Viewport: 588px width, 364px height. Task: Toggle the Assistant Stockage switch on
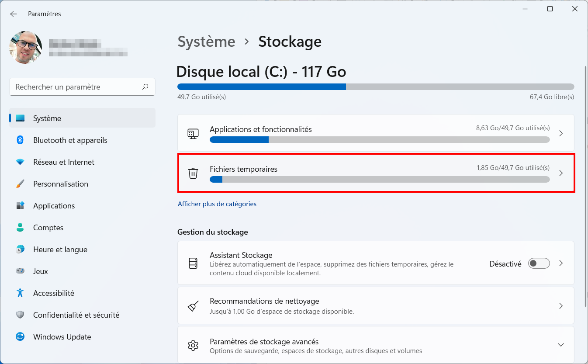[x=539, y=263]
